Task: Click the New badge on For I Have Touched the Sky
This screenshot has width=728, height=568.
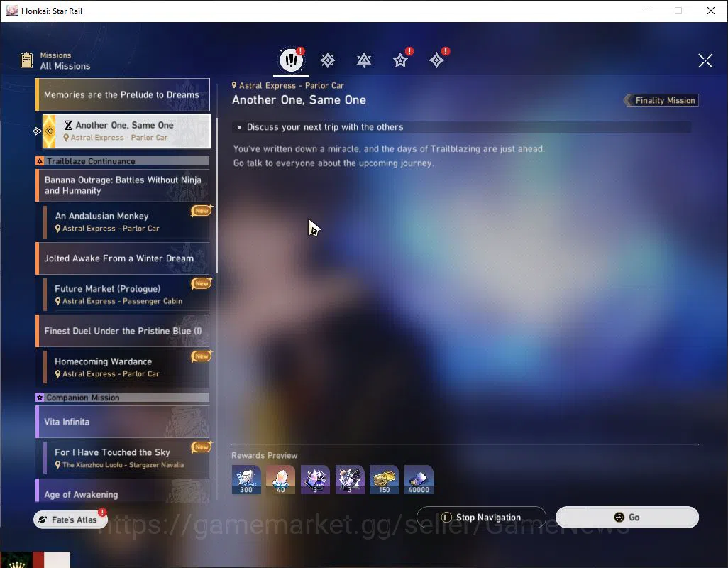Action: [x=202, y=447]
